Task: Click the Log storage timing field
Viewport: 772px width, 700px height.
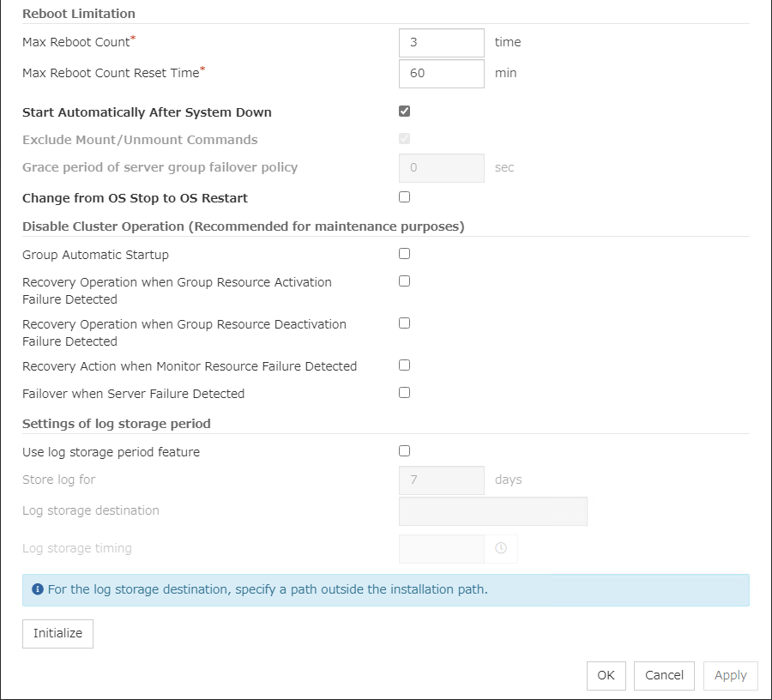Action: (x=442, y=549)
